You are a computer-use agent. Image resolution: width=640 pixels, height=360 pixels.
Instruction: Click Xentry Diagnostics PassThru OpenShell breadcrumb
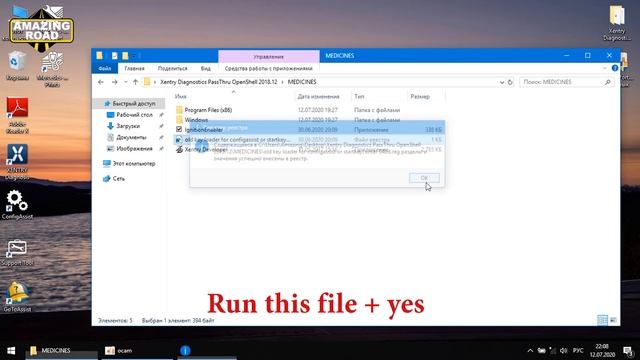click(x=218, y=82)
